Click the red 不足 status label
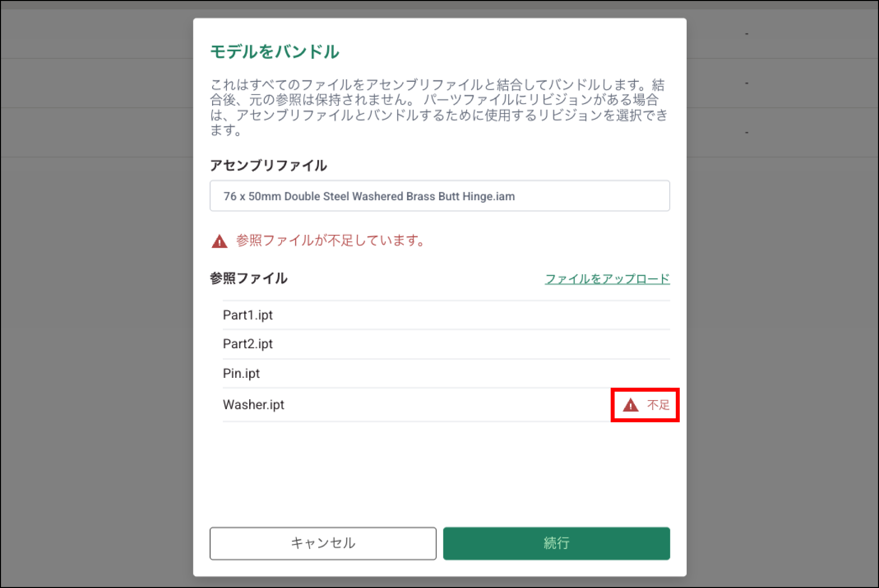Viewport: 879px width, 588px height. click(658, 405)
